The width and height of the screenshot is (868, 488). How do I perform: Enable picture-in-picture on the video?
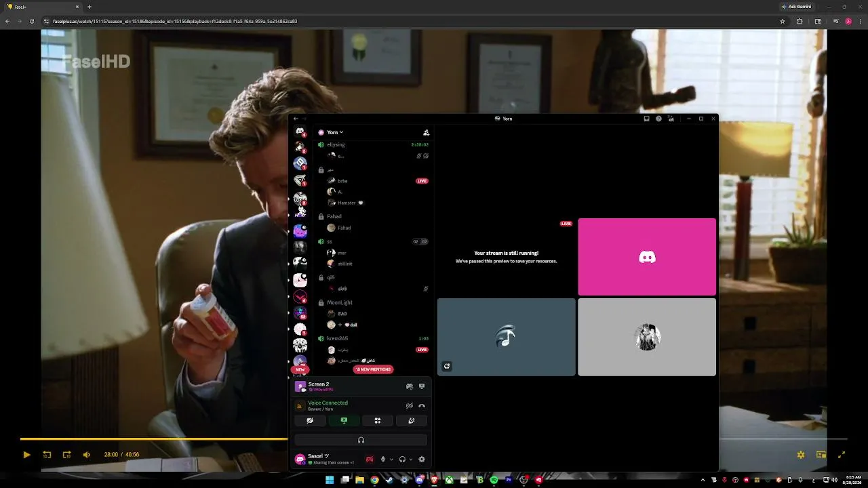(x=821, y=455)
